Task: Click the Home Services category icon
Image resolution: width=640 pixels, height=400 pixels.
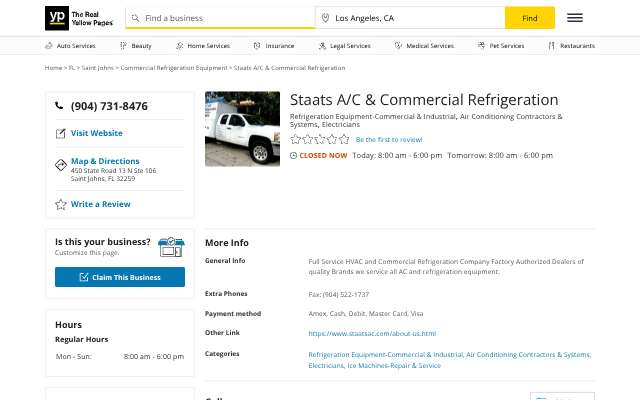Action: [180, 46]
